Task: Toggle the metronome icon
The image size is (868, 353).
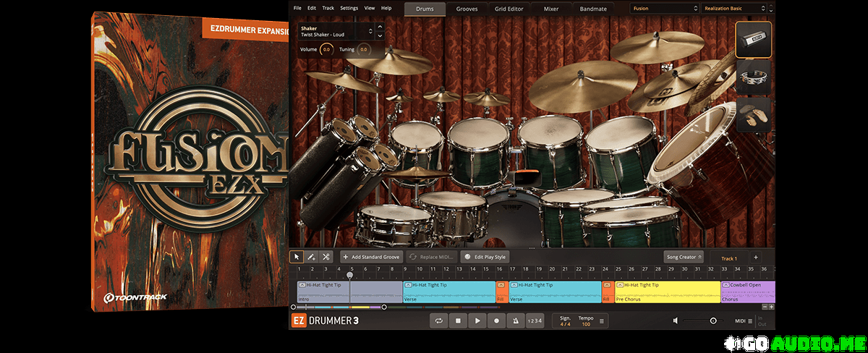Action: [515, 320]
